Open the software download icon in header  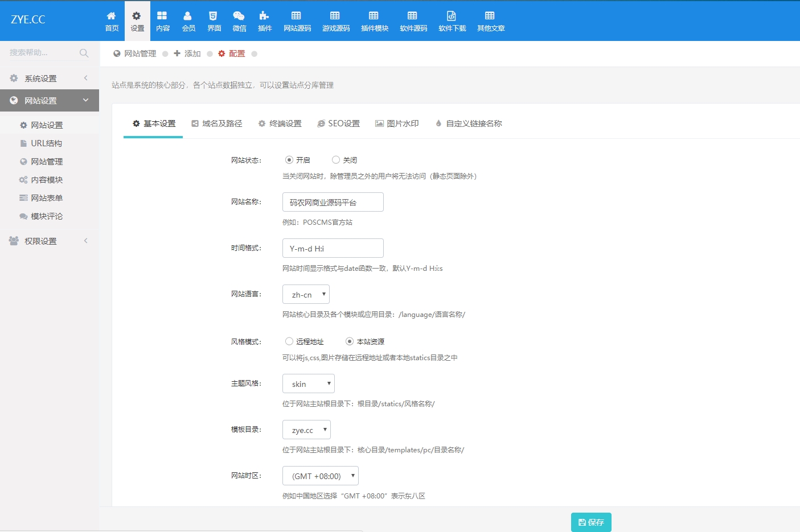coord(452,16)
